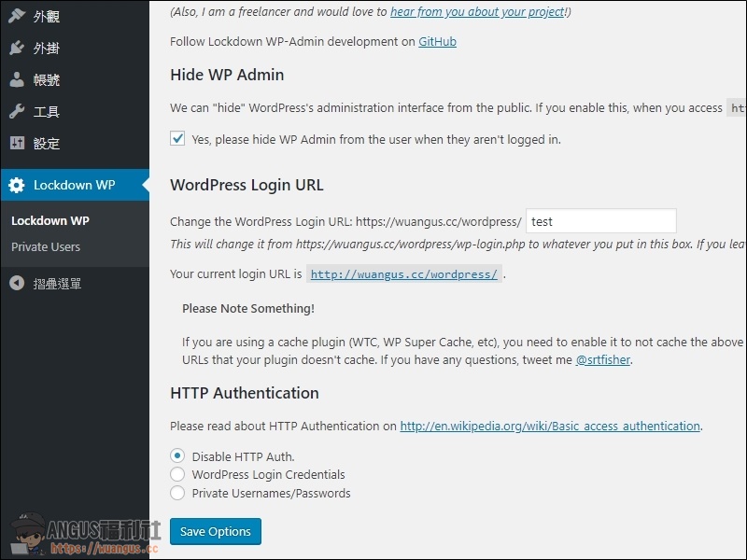Open the Wikipedia Basic access authentication link
Screen dimensions: 747x560
[550, 427]
